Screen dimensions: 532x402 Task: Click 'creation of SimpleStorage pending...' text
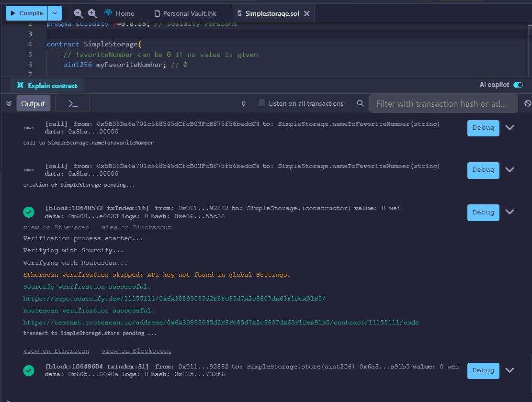coord(79,185)
